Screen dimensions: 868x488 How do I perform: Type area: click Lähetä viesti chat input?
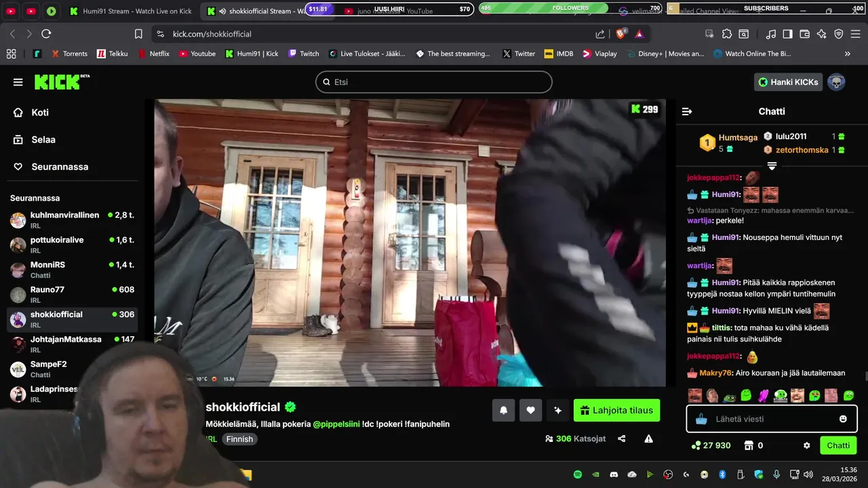pyautogui.click(x=773, y=419)
